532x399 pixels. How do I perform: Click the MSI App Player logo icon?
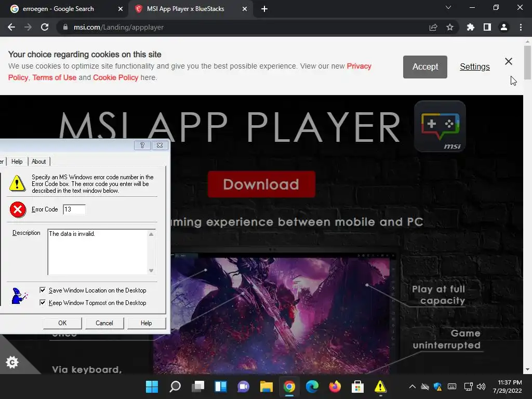(440, 126)
